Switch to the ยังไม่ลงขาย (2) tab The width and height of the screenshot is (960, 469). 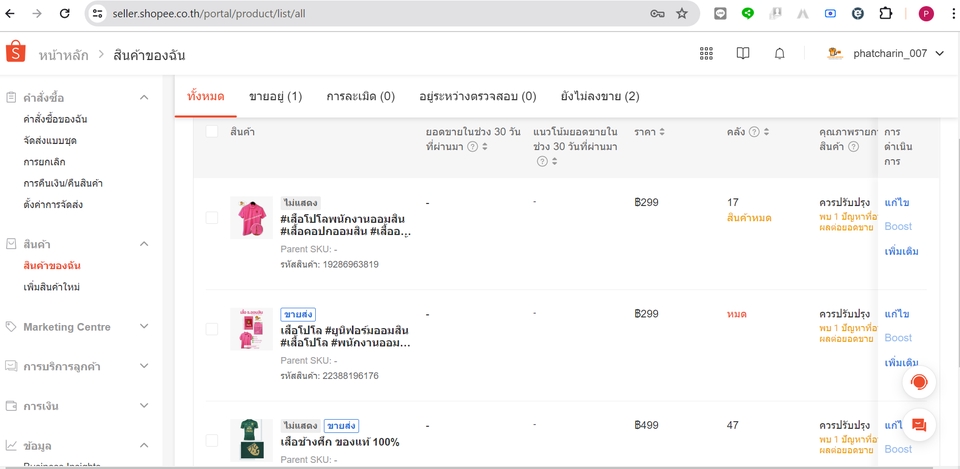[600, 96]
